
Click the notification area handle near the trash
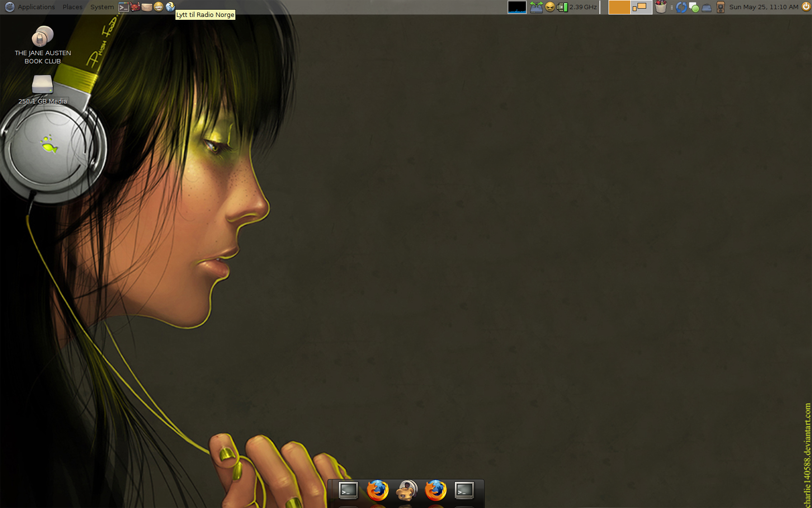[671, 7]
